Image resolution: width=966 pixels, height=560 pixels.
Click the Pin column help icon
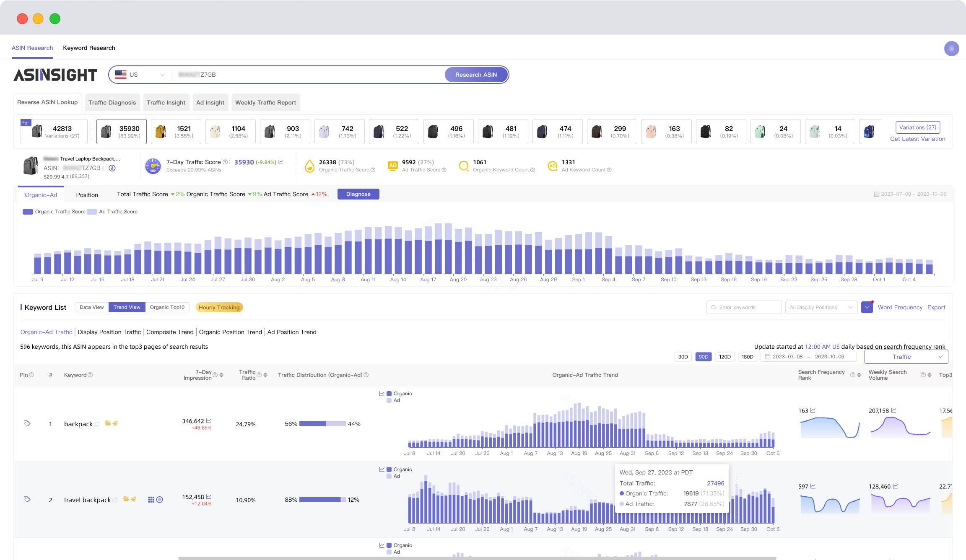pyautogui.click(x=31, y=375)
